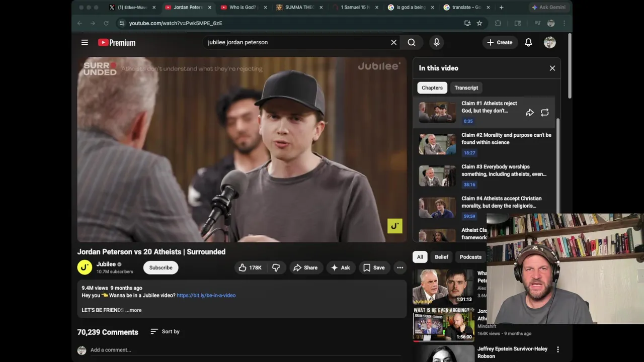Image resolution: width=644 pixels, height=362 pixels.
Task: Go back in browser history
Action: pyautogui.click(x=79, y=23)
